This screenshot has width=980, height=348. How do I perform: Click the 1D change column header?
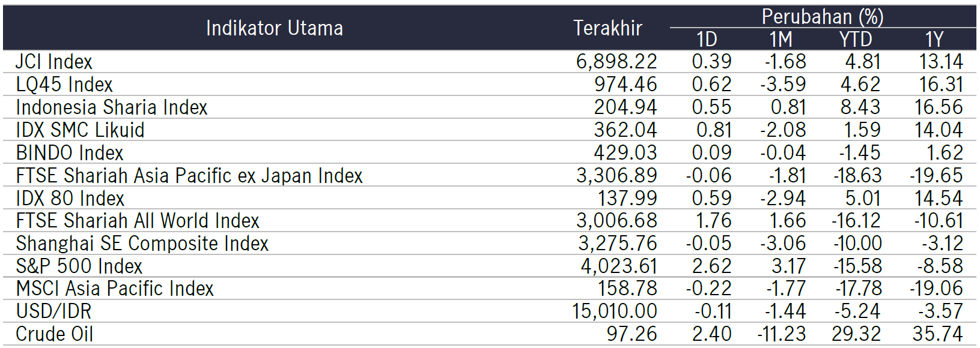point(707,39)
